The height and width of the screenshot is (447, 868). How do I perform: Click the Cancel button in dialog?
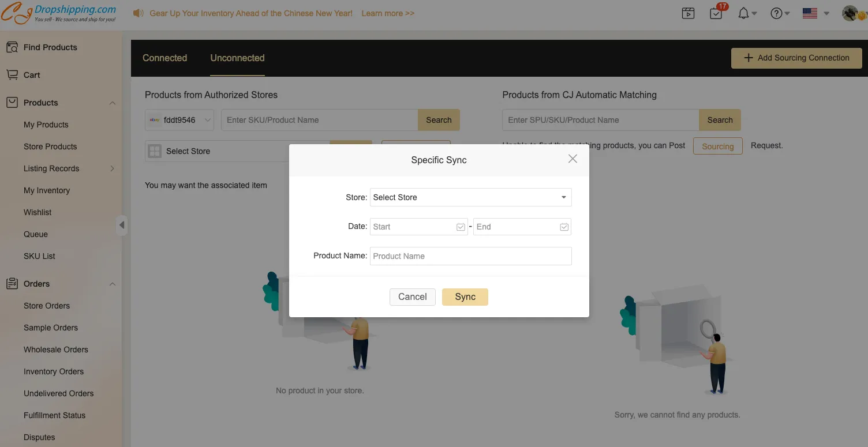tap(412, 297)
